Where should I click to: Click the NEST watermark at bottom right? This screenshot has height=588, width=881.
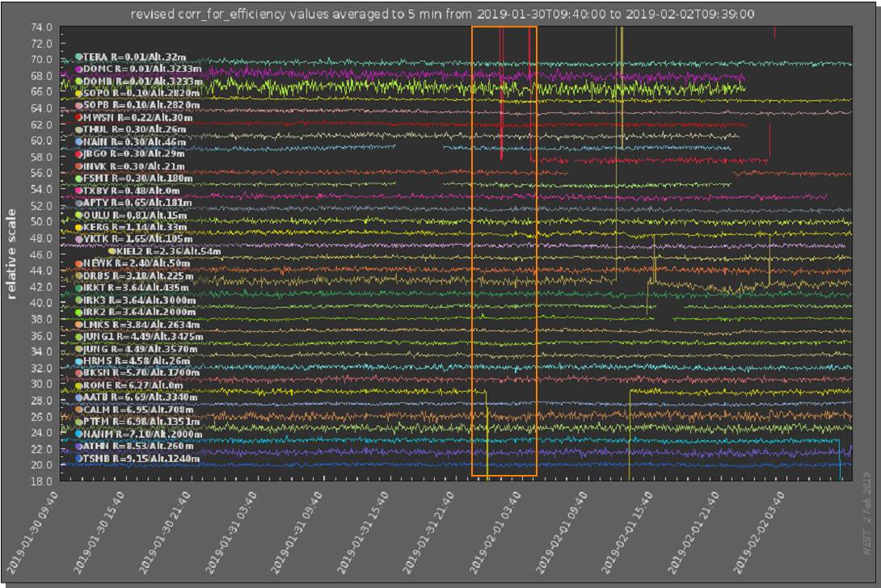click(865, 535)
